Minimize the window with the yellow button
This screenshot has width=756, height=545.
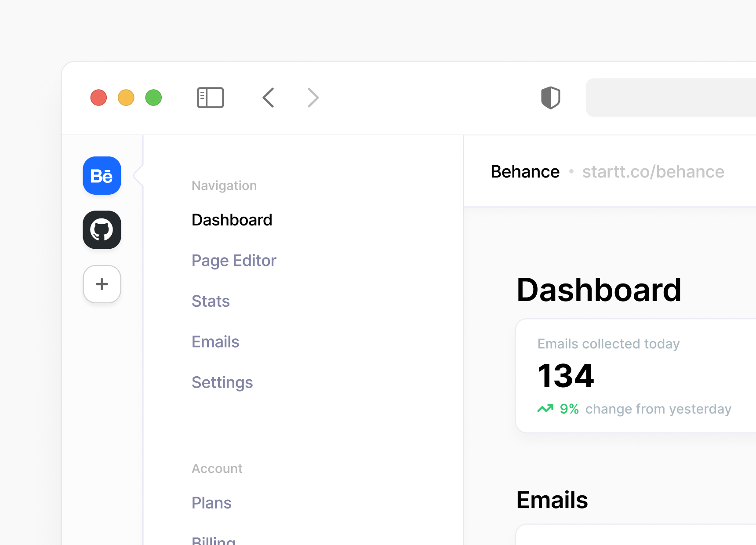click(x=126, y=98)
